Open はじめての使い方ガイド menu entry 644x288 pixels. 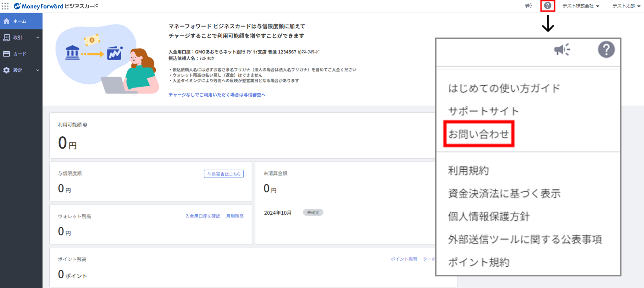504,88
